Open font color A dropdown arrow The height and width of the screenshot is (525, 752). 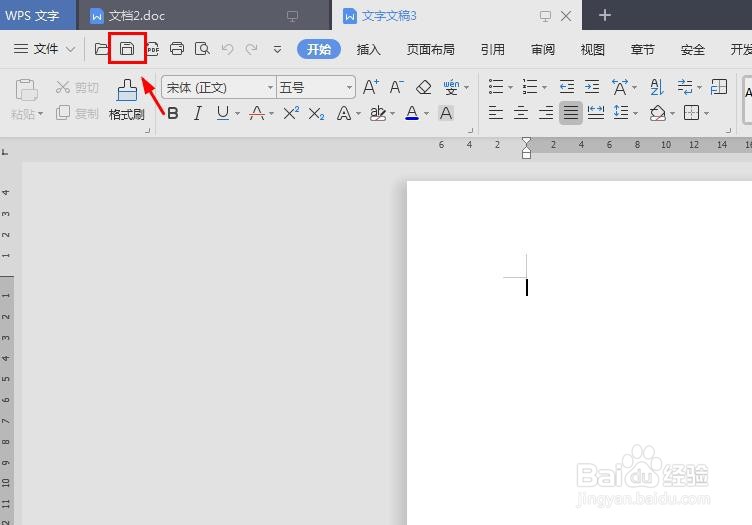coord(426,114)
